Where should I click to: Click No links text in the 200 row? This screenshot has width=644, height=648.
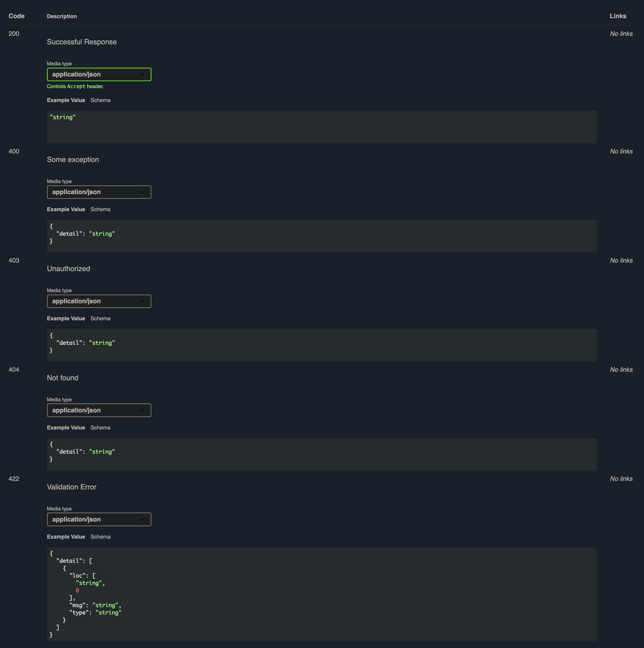621,34
